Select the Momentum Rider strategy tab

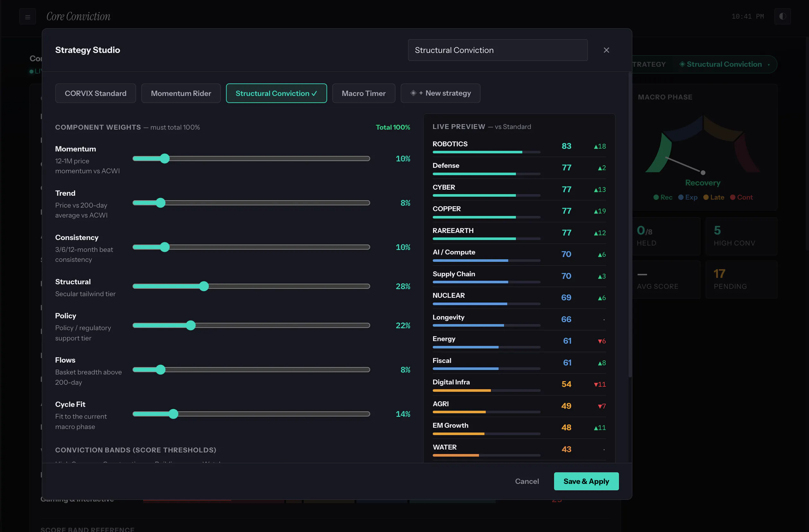[181, 93]
